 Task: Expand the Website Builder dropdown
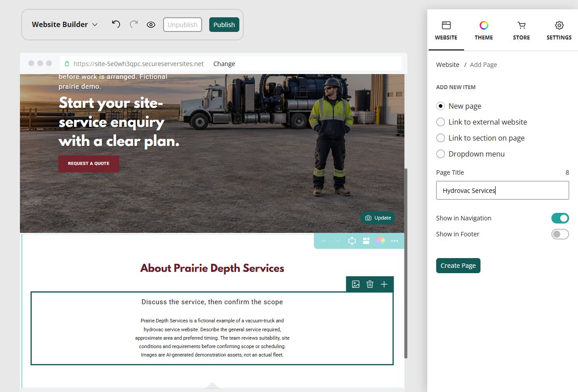[65, 24]
